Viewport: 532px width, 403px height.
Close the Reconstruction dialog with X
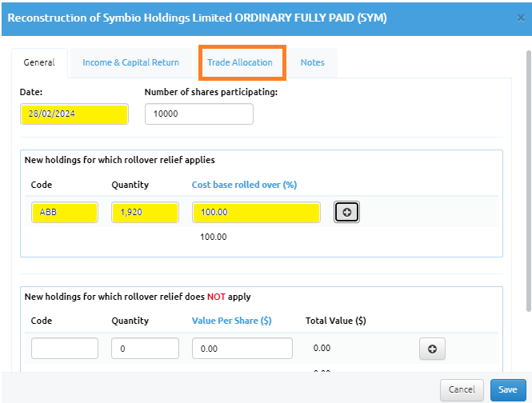coord(522,17)
